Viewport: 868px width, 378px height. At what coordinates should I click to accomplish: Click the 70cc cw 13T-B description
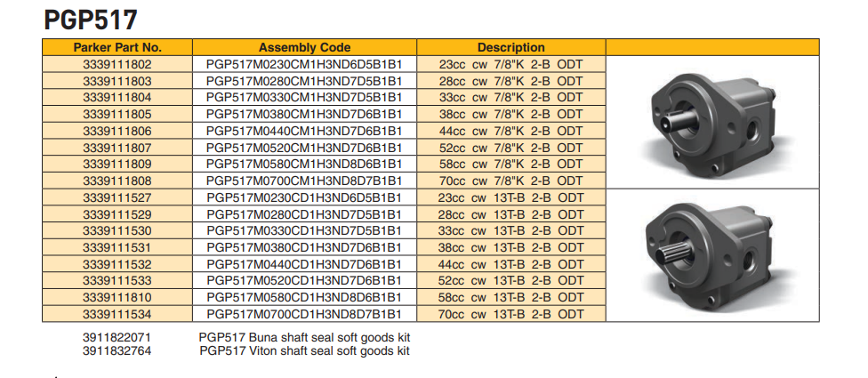pos(510,314)
